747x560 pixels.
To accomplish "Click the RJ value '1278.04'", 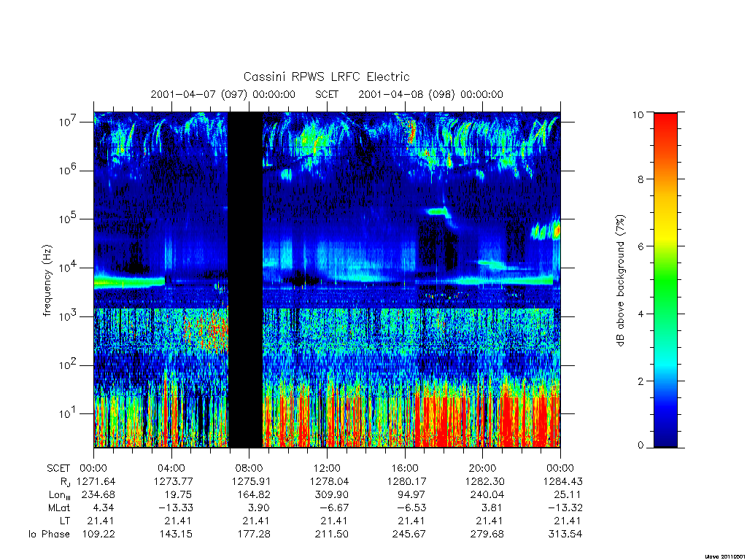I will [x=329, y=481].
